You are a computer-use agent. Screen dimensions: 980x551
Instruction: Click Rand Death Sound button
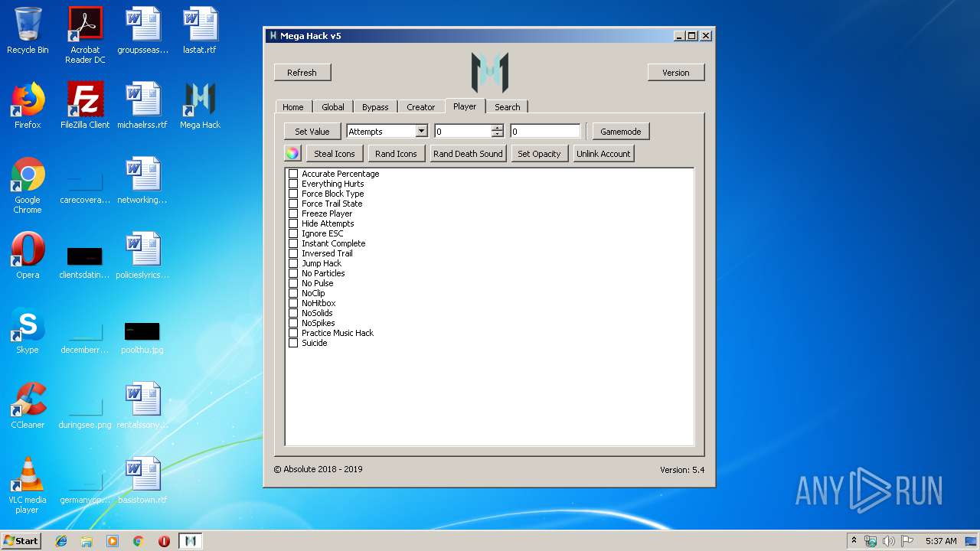(468, 154)
